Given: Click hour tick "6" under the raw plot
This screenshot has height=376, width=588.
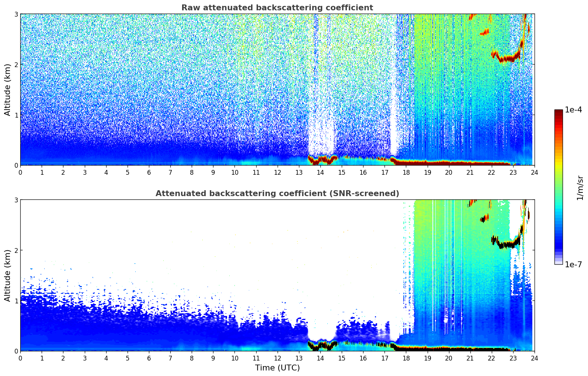Looking at the screenshot, I should [149, 172].
